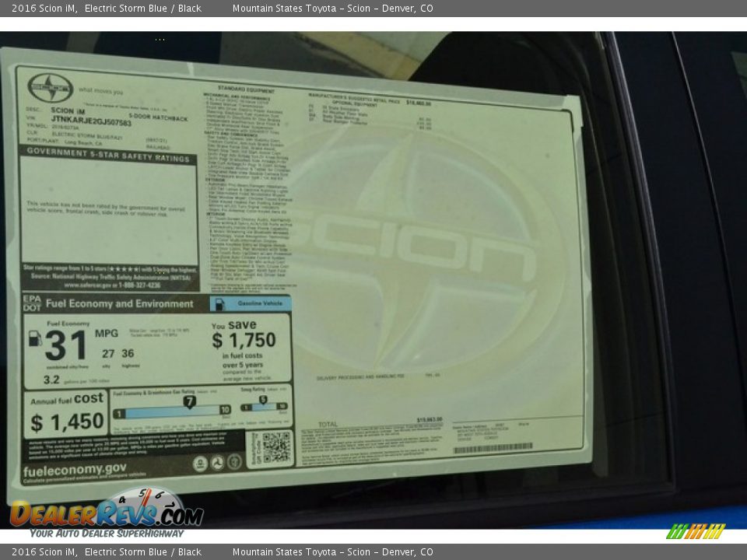Open the fueleconomy.gov link
This screenshot has height=560, width=747.
tap(75, 470)
